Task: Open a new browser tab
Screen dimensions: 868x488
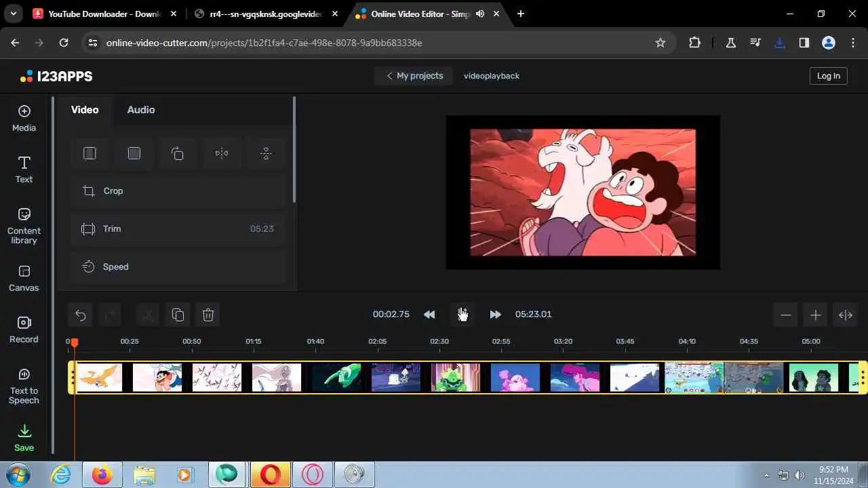Action: click(x=521, y=14)
